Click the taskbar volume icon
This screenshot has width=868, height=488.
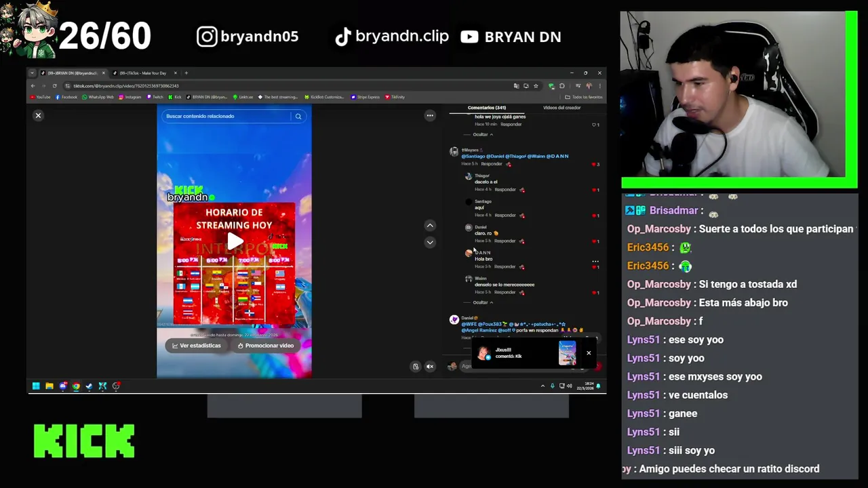[x=570, y=386]
